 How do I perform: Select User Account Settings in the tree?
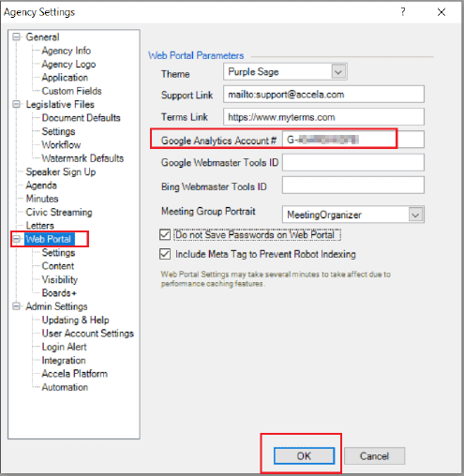pos(88,334)
